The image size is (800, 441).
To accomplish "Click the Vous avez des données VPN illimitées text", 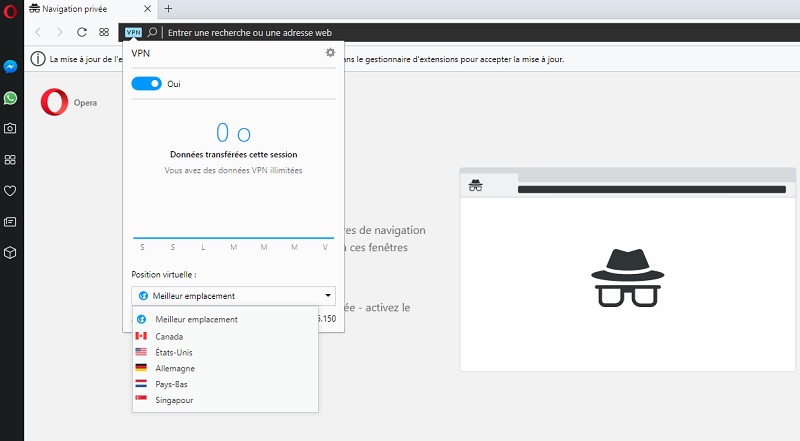I will click(x=233, y=170).
